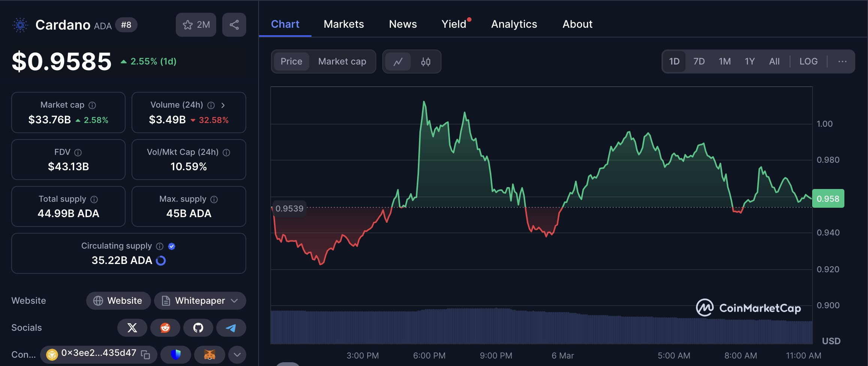The width and height of the screenshot is (868, 366).
Task: Set chart range to 7D
Action: [699, 61]
